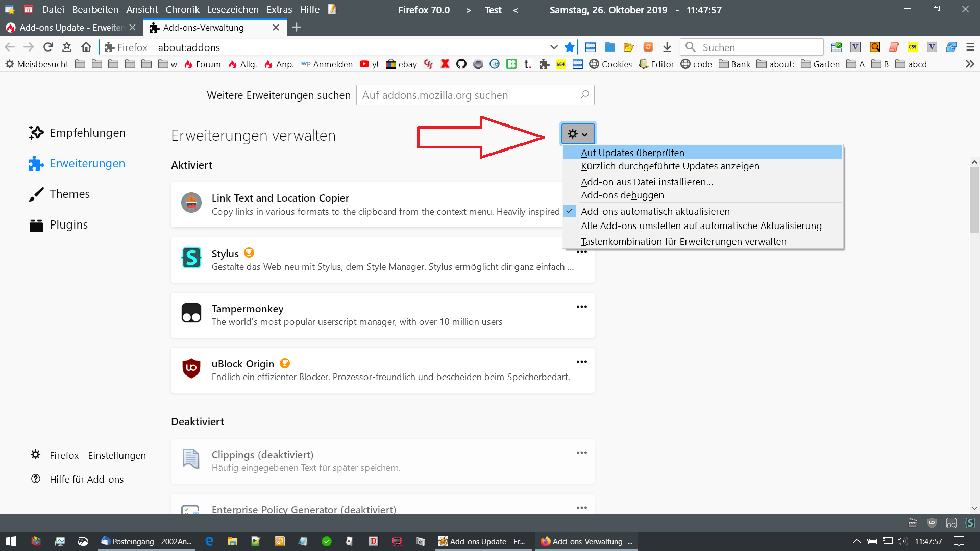Expand the URL bar history dropdown

tap(554, 47)
